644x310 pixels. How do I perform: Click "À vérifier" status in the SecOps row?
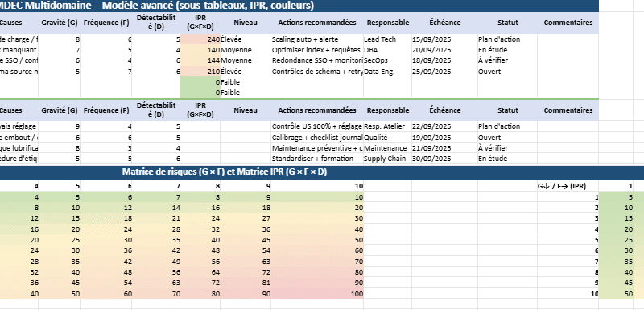(508, 60)
